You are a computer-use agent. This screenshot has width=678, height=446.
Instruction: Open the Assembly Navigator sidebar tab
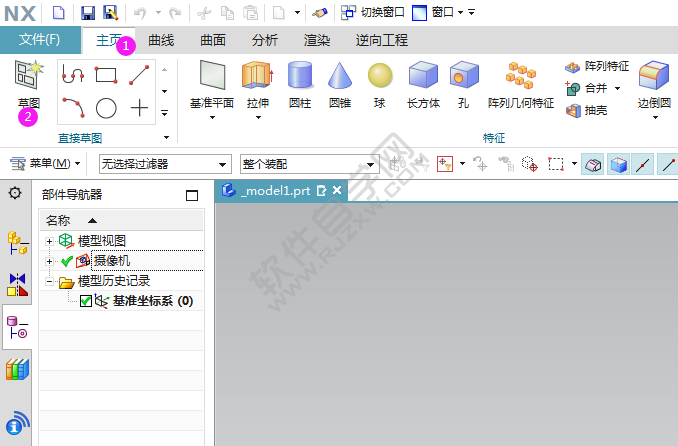coord(17,244)
